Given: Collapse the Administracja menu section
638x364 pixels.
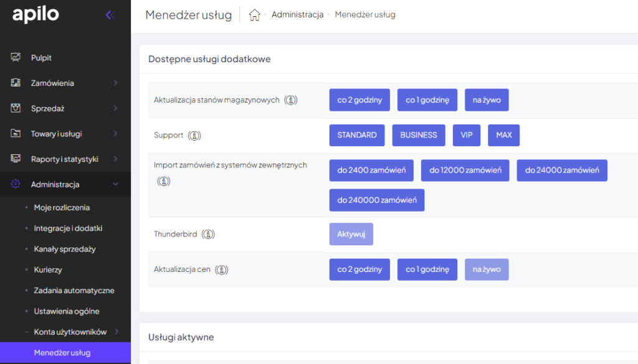Looking at the screenshot, I should point(116,185).
